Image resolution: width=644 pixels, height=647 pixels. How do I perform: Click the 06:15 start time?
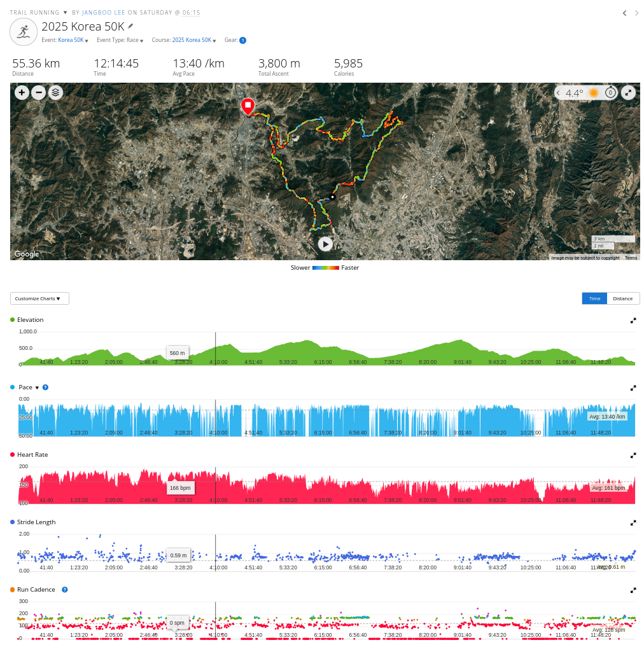point(191,13)
